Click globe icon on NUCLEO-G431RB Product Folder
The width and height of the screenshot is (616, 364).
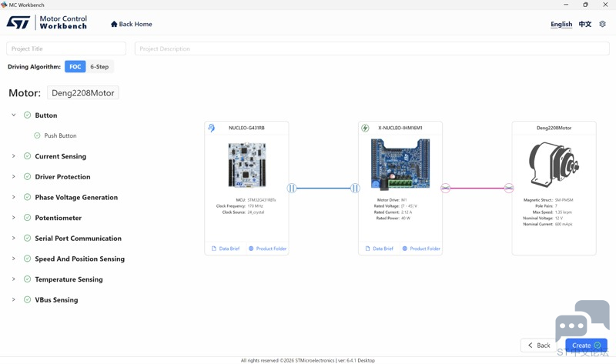click(x=251, y=249)
